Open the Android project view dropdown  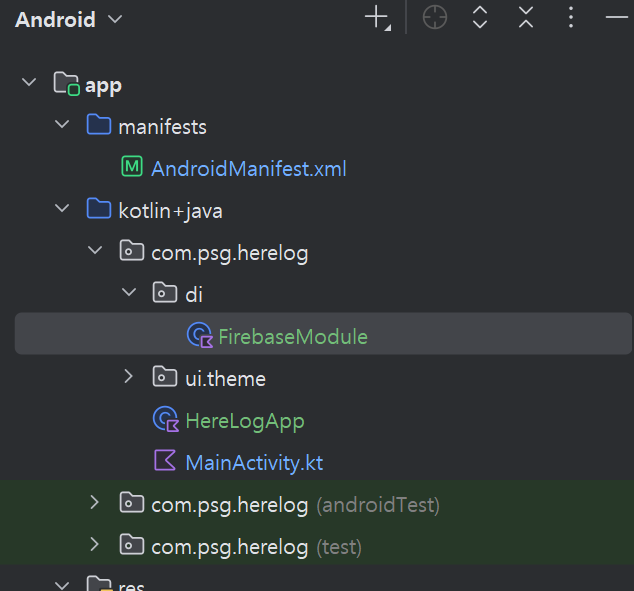pyautogui.click(x=68, y=19)
